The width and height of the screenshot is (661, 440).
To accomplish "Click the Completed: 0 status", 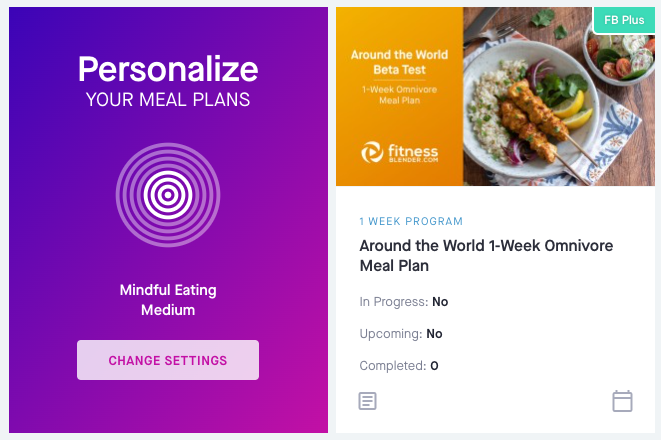I will point(399,365).
